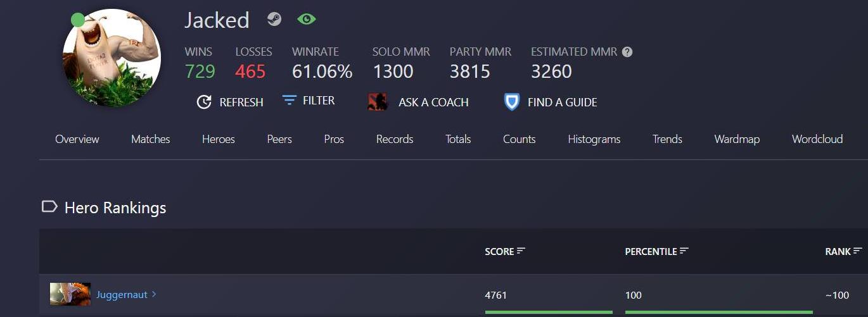Open the Juggernaut hero link
Screen dimensions: 868x317
coord(122,295)
